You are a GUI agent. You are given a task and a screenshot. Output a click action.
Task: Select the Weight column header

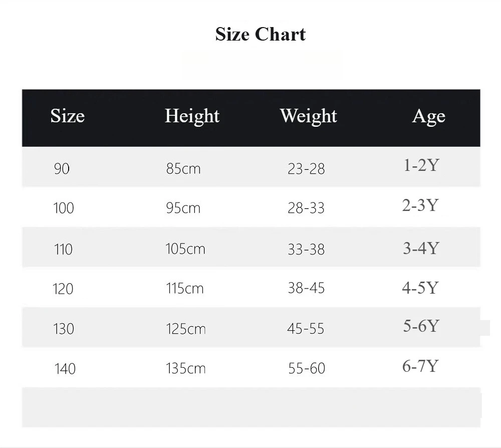click(308, 116)
